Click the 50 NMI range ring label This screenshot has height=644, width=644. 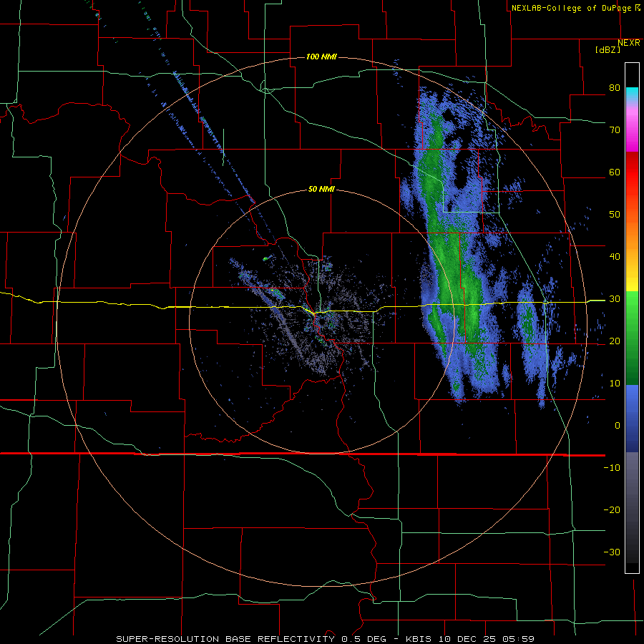point(321,190)
